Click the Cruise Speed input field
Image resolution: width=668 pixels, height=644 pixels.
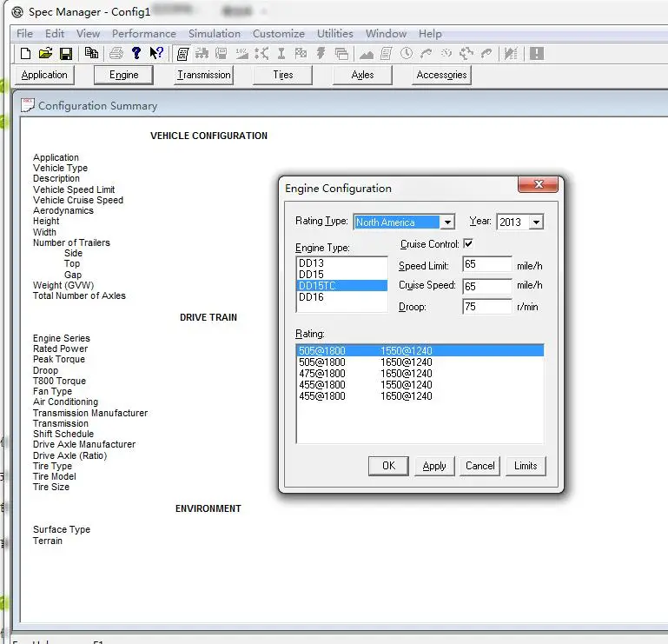[x=487, y=286]
